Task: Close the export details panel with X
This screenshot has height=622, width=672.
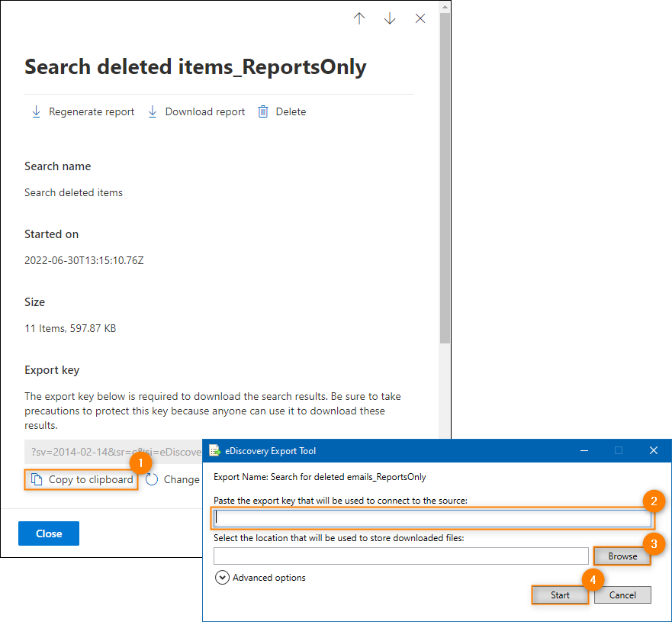Action: pyautogui.click(x=420, y=18)
